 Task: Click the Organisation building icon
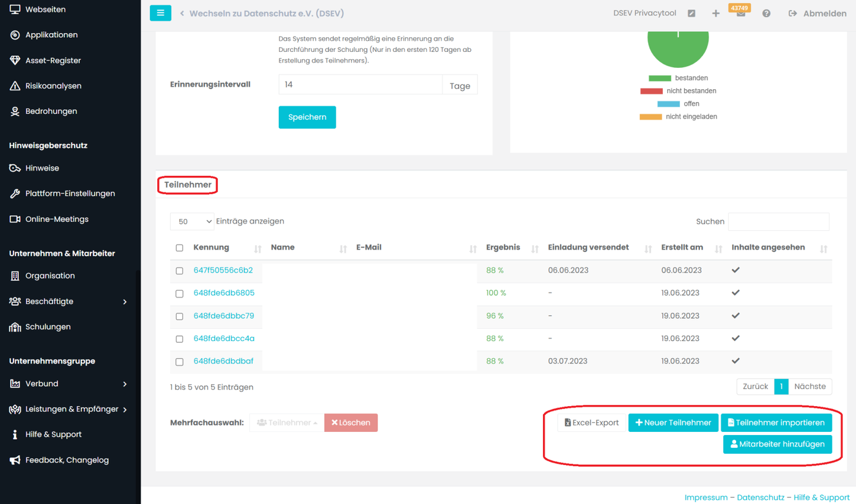click(15, 276)
